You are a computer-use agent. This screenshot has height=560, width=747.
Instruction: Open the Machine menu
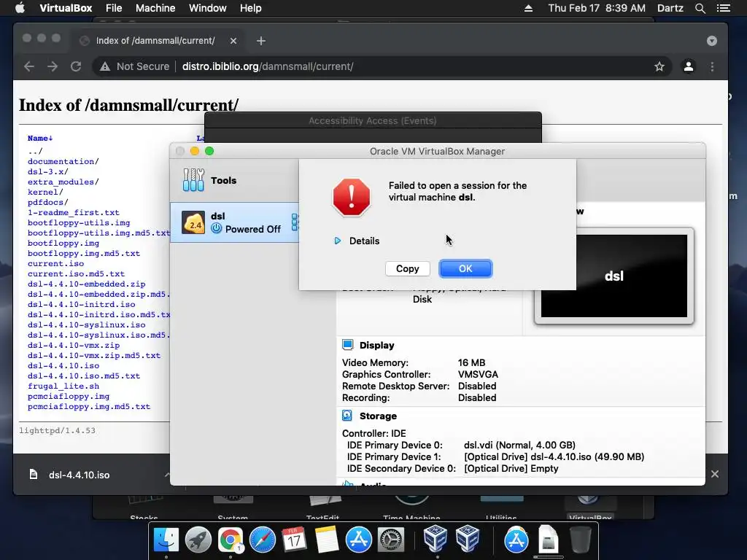tap(155, 8)
